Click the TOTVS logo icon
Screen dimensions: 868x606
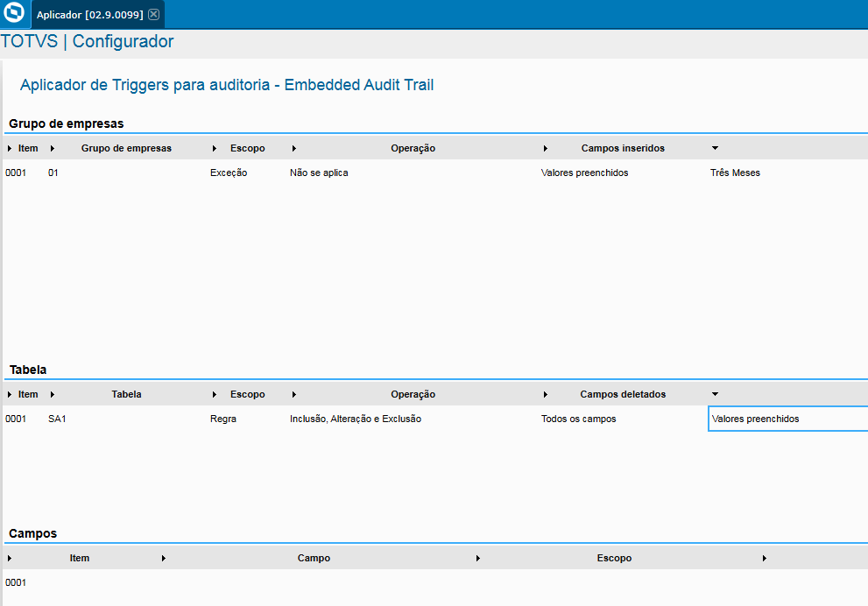tap(14, 11)
